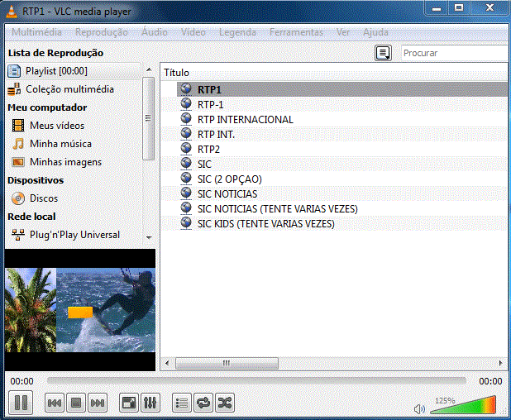Open the Áudio menu
The width and height of the screenshot is (511, 420).
[x=154, y=32]
